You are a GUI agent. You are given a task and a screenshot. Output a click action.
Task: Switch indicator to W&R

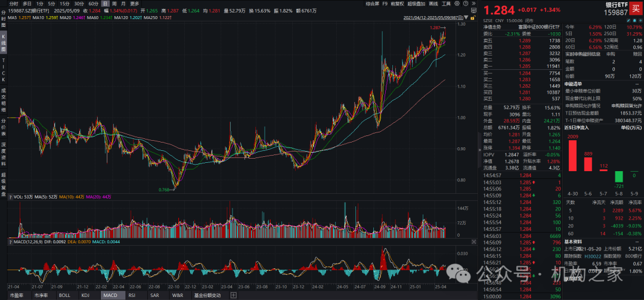(178, 295)
